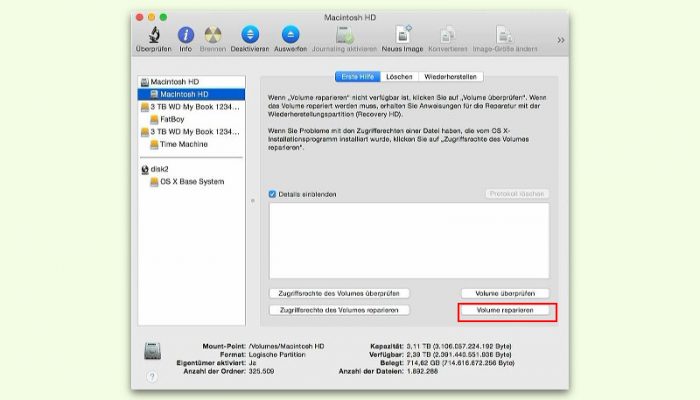This screenshot has width=700, height=400.
Task: Select the highlighted Macintosh HD volume
Action: tap(192, 94)
